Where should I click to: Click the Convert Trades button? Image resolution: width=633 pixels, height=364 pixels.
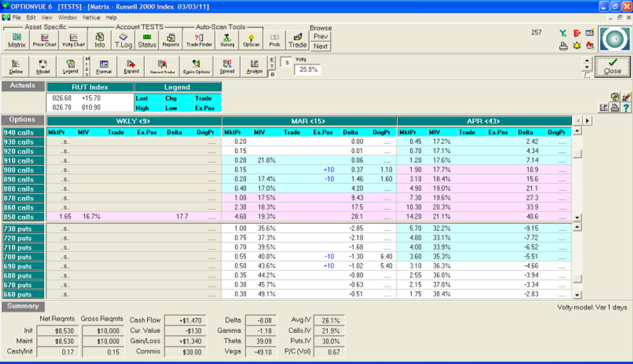(162, 67)
